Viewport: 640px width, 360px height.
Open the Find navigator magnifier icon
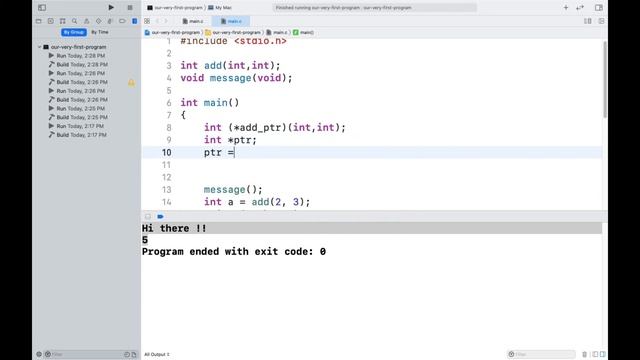pos(74,21)
